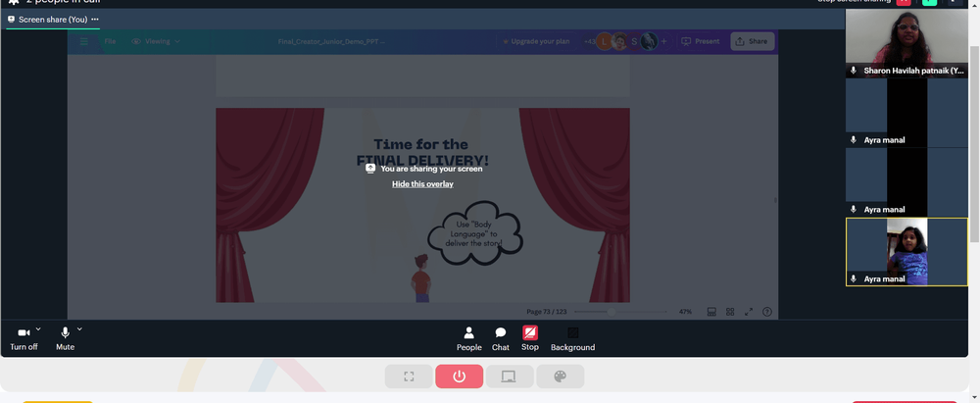Open the People panel
Image resolution: width=980 pixels, height=403 pixels.
pos(468,338)
